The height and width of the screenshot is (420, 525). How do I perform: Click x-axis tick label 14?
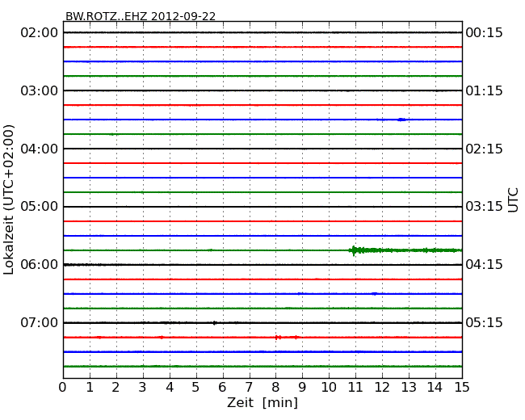(x=435, y=388)
